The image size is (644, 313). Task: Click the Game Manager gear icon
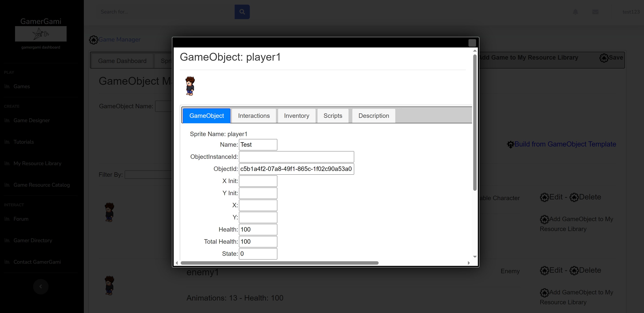pos(93,40)
